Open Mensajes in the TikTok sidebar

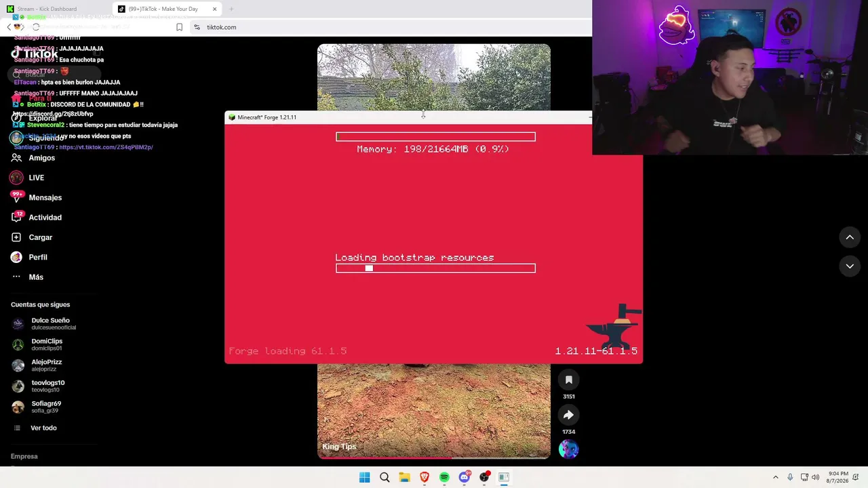(36, 197)
